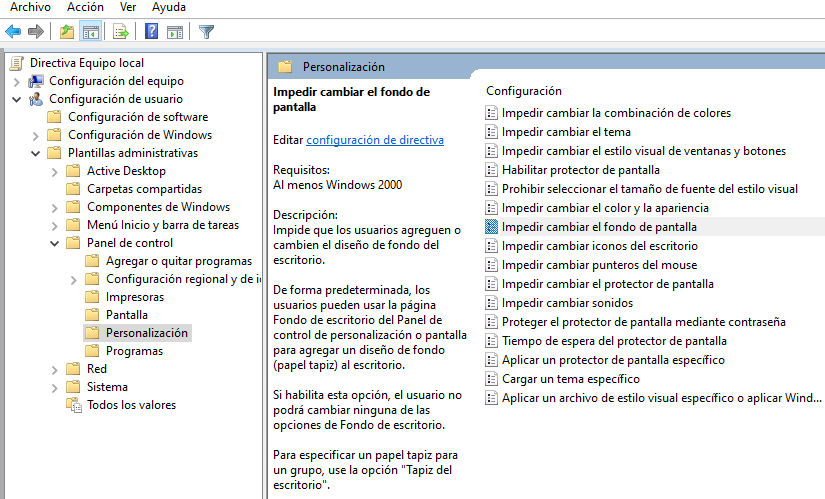Select Impedir cambiar el protector de pantalla
The width and height of the screenshot is (825, 499).
(608, 284)
